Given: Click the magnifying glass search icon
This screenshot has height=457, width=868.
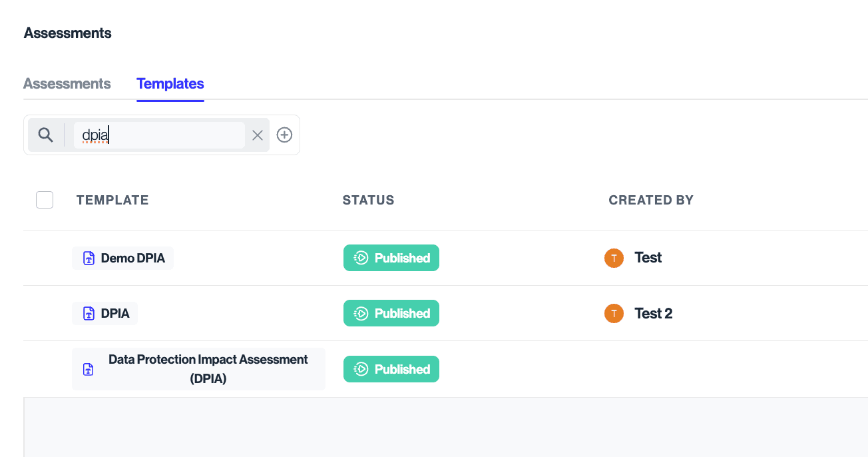Looking at the screenshot, I should click(x=45, y=135).
